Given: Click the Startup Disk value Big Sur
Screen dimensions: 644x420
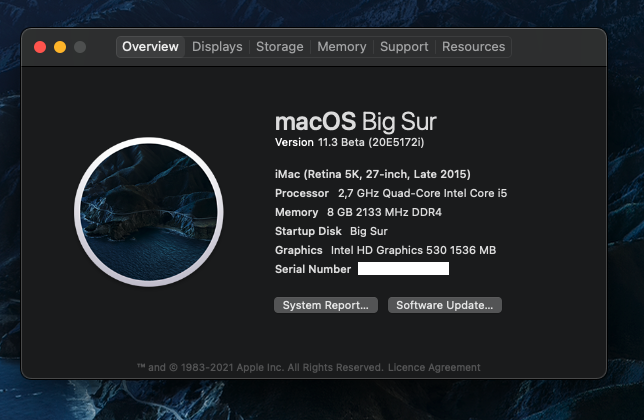Looking at the screenshot, I should pyautogui.click(x=369, y=231).
